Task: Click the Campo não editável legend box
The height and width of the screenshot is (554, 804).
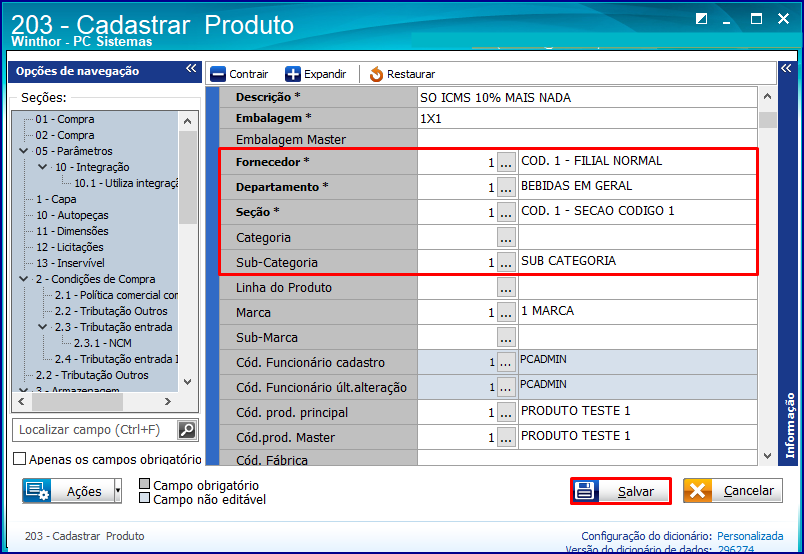Action: [145, 498]
